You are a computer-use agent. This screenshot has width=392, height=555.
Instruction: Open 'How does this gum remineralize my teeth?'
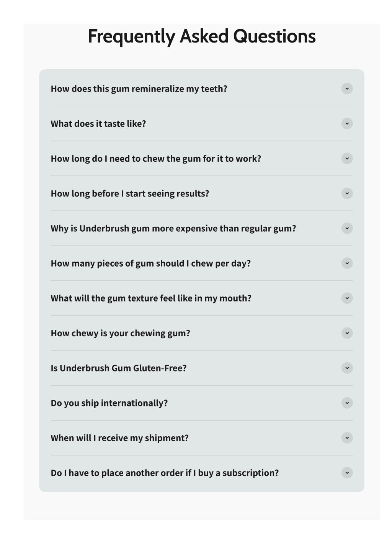coord(139,89)
